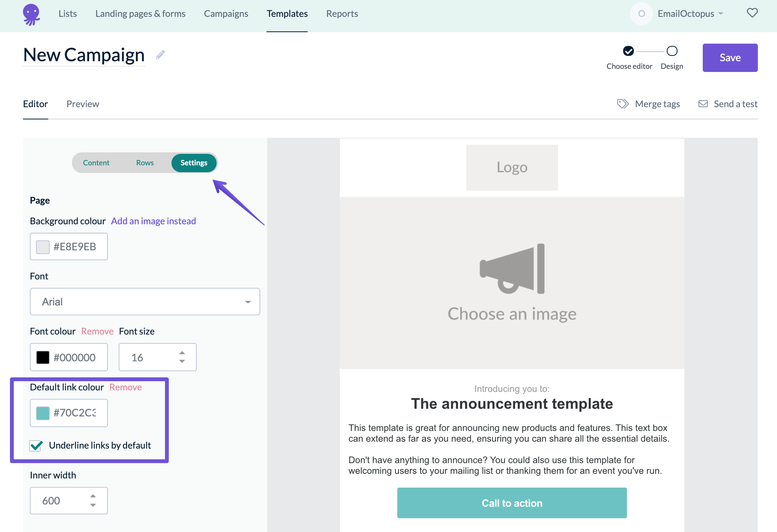
Task: Click the Design step circle
Action: (x=672, y=50)
